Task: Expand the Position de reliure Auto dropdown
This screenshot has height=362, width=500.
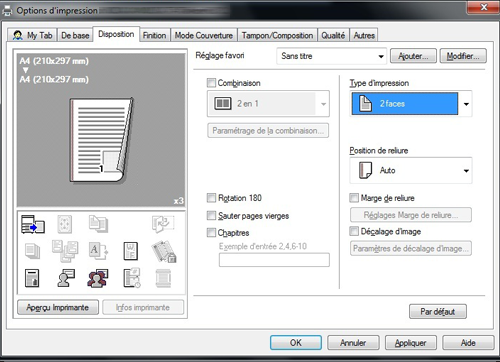Action: point(411,170)
